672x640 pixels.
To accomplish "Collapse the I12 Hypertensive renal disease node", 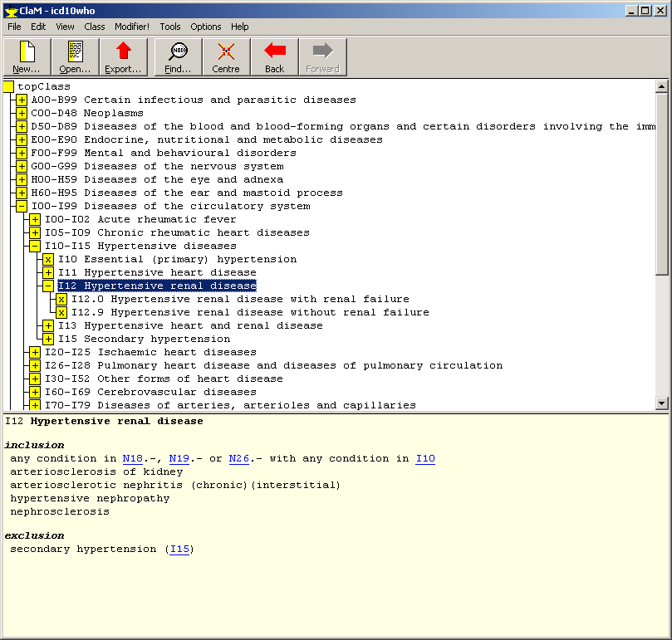I will pyautogui.click(x=48, y=286).
